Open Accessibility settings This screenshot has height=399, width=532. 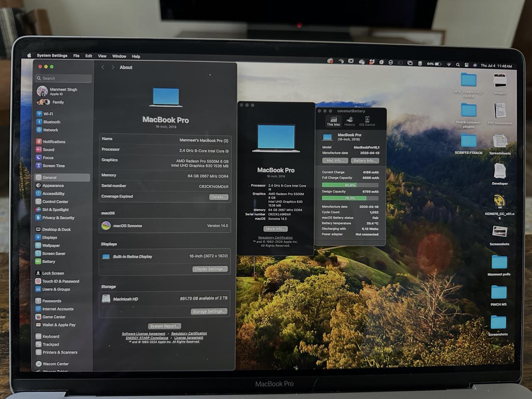coord(50,193)
